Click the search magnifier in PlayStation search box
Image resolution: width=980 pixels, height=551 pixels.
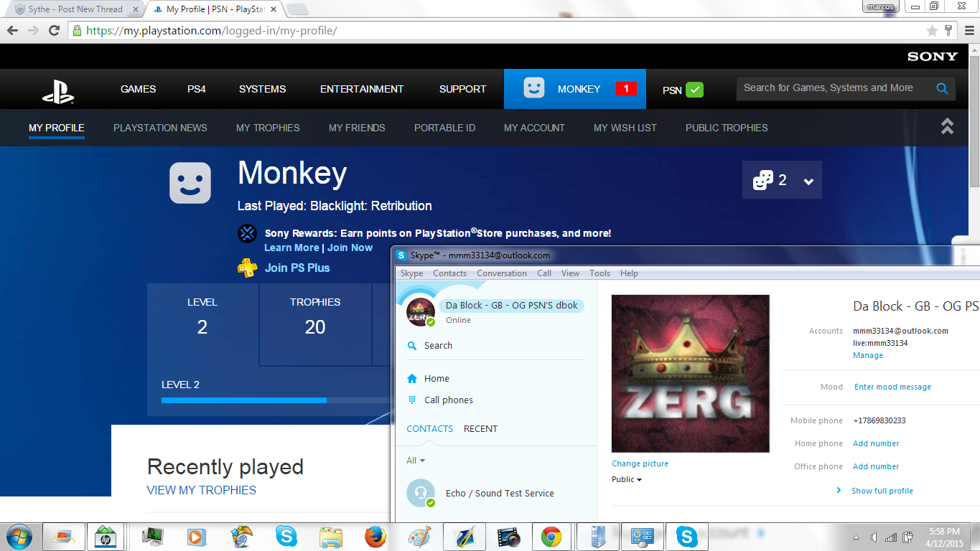click(943, 88)
